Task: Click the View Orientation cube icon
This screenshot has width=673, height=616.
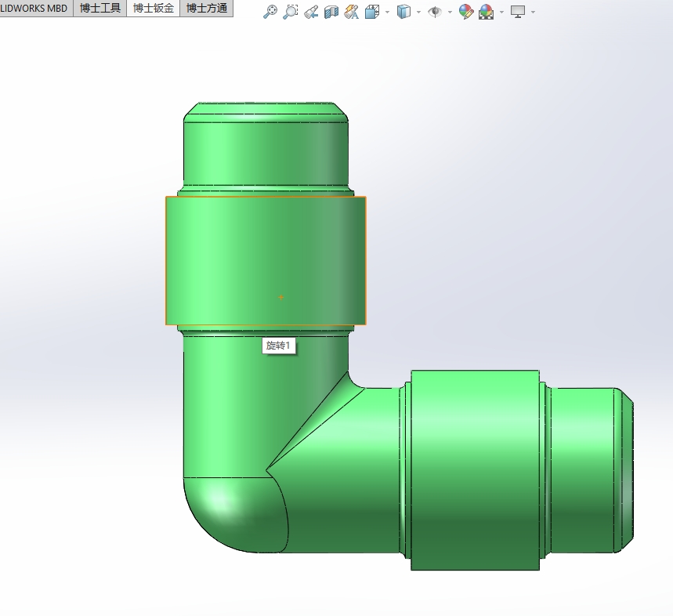Action: click(372, 12)
